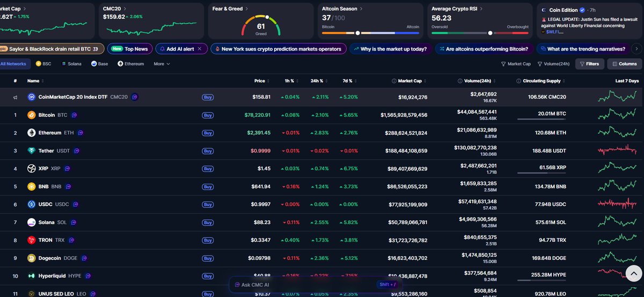
Task: Open the Top News chip
Action: (x=129, y=49)
